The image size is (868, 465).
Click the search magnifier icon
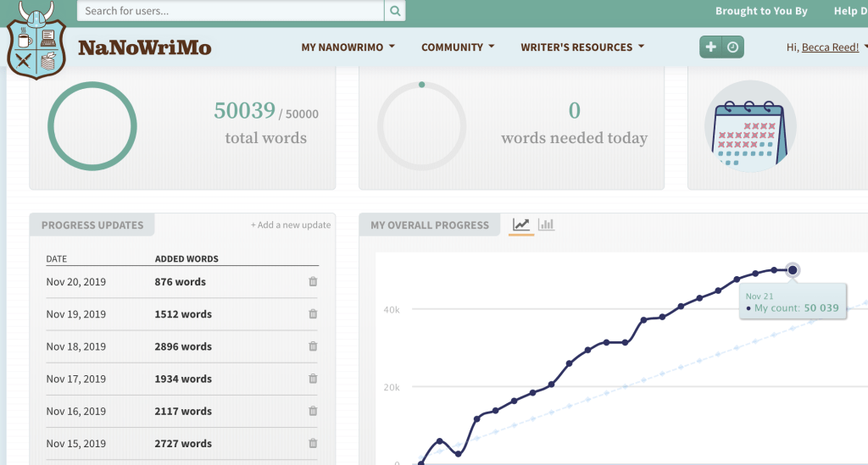pos(395,11)
